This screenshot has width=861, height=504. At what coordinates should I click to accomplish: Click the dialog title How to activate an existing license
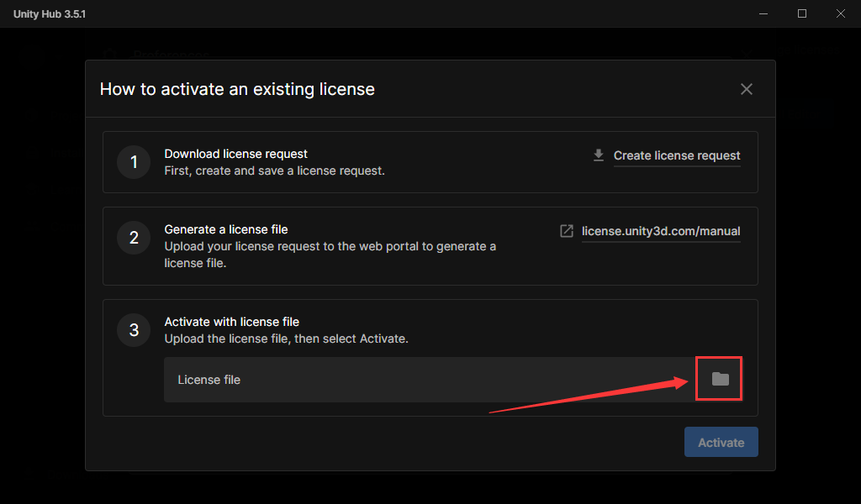(237, 89)
